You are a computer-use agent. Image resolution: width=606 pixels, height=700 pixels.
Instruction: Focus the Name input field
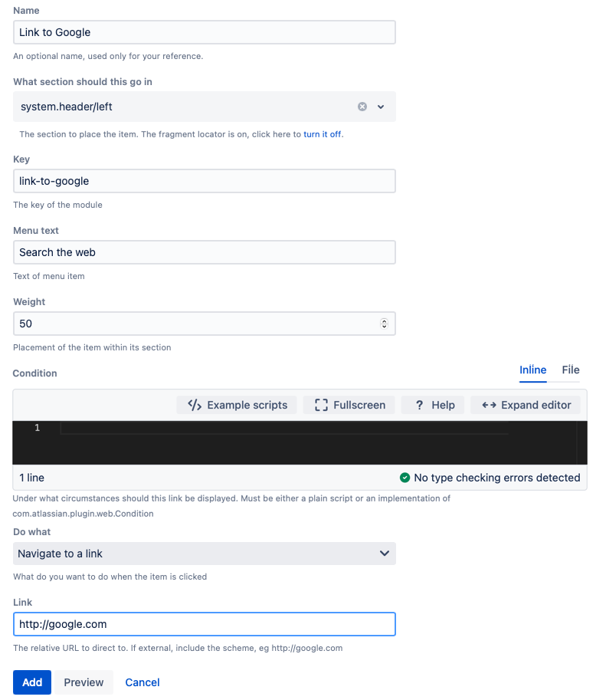pos(205,32)
